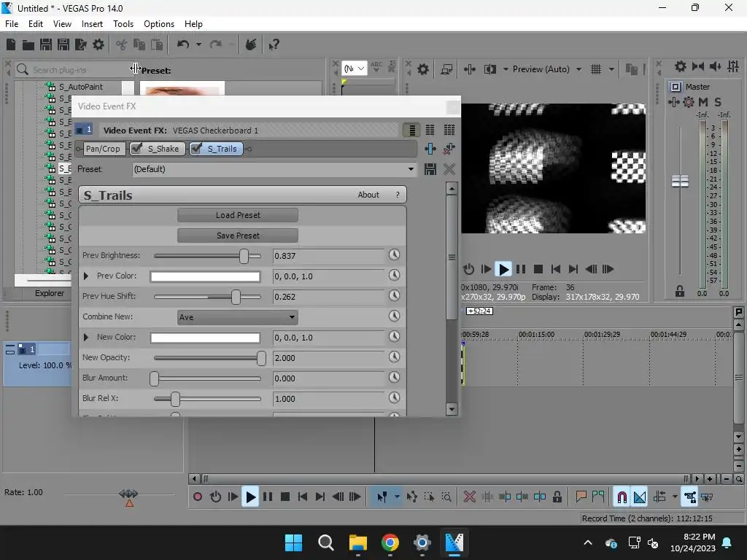Toggle Loop Playback in transport bar
The image size is (747, 560).
[215, 497]
